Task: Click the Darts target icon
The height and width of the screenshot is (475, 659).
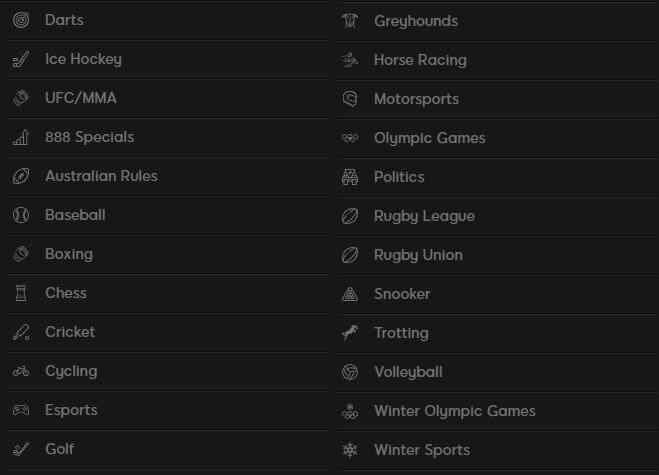Action: pyautogui.click(x=21, y=20)
